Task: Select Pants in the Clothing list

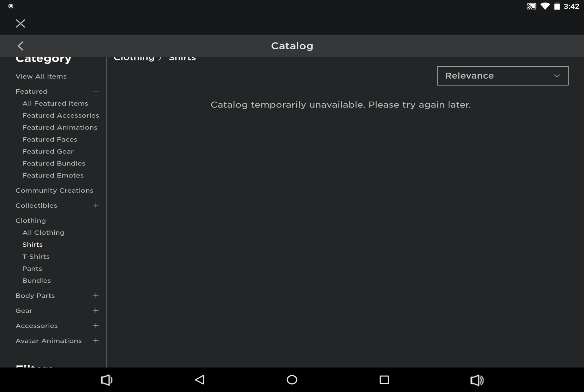Action: pos(32,268)
